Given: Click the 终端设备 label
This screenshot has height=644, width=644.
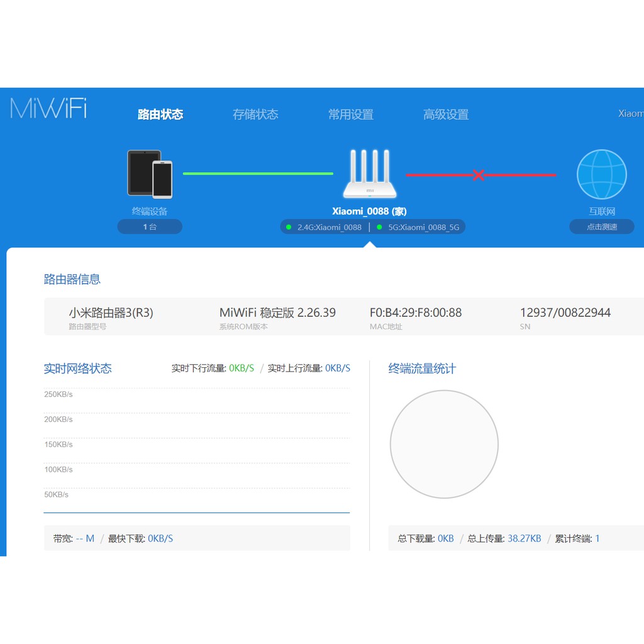Looking at the screenshot, I should tap(150, 211).
